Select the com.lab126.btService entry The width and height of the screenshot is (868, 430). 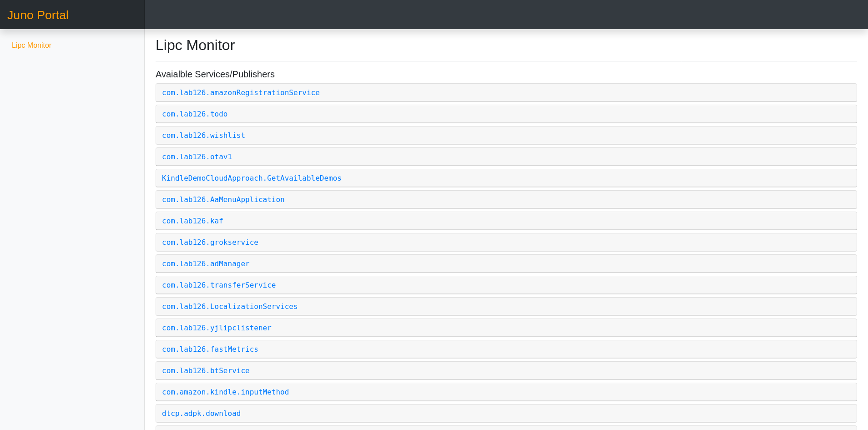click(x=206, y=371)
